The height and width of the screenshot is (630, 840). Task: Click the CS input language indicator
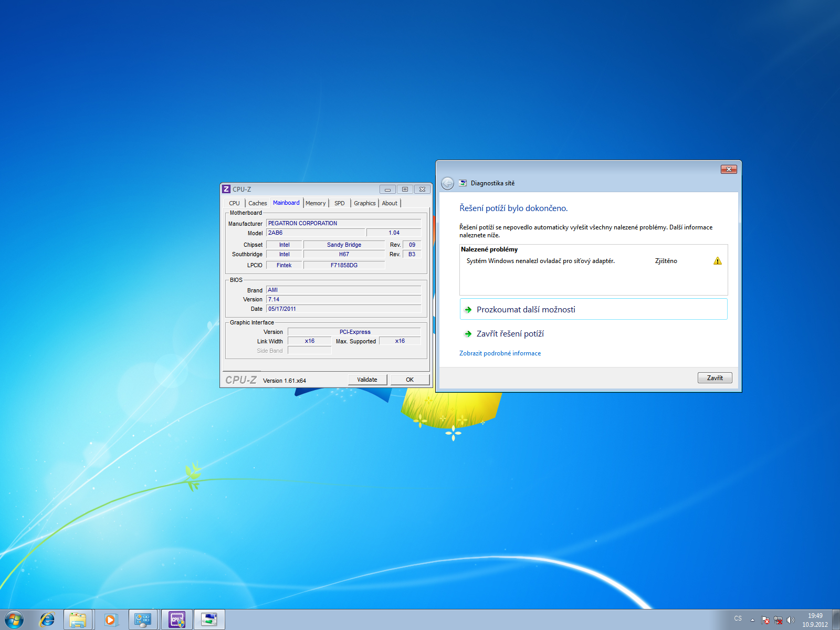click(738, 618)
